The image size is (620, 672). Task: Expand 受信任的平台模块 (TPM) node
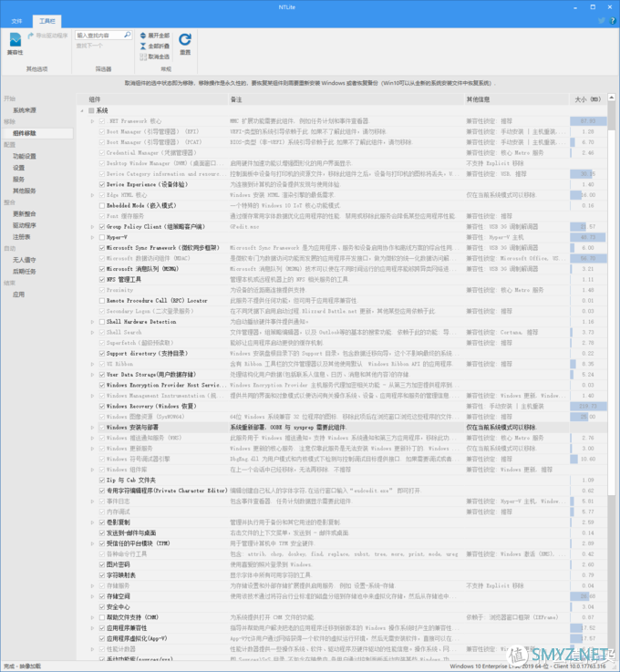92,543
